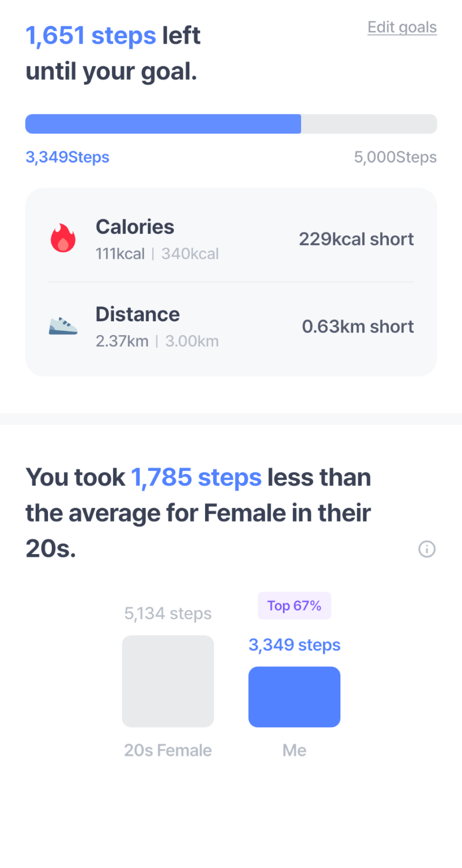Tap the 3,349Steps current count label
Image resolution: width=462 pixels, height=868 pixels.
click(68, 157)
